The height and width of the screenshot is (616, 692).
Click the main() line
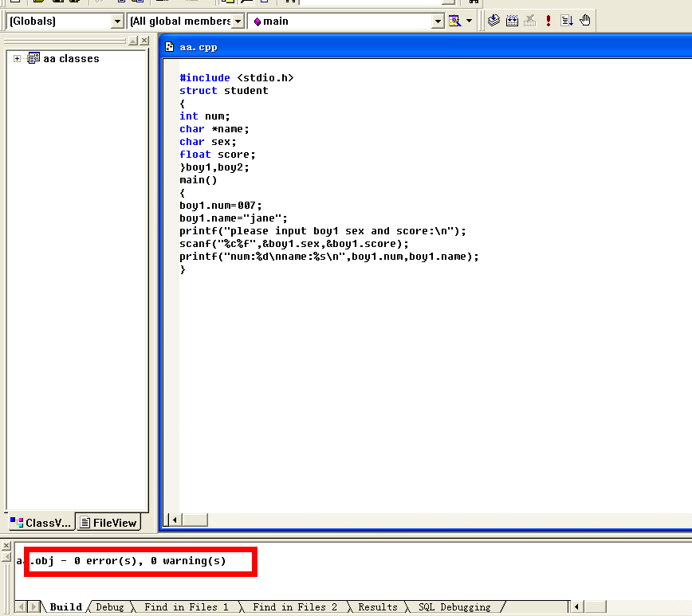coord(199,180)
